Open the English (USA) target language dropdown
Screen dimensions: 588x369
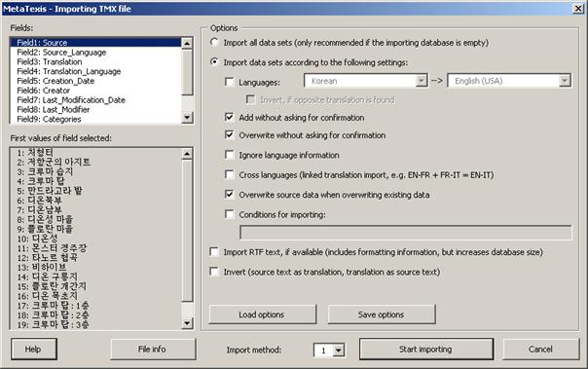pos(565,81)
